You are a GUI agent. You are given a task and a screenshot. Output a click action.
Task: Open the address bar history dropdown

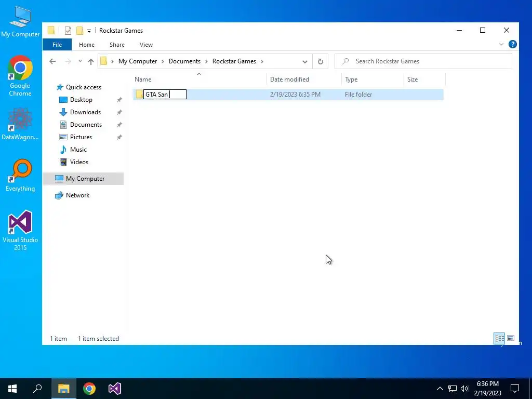[x=304, y=61]
